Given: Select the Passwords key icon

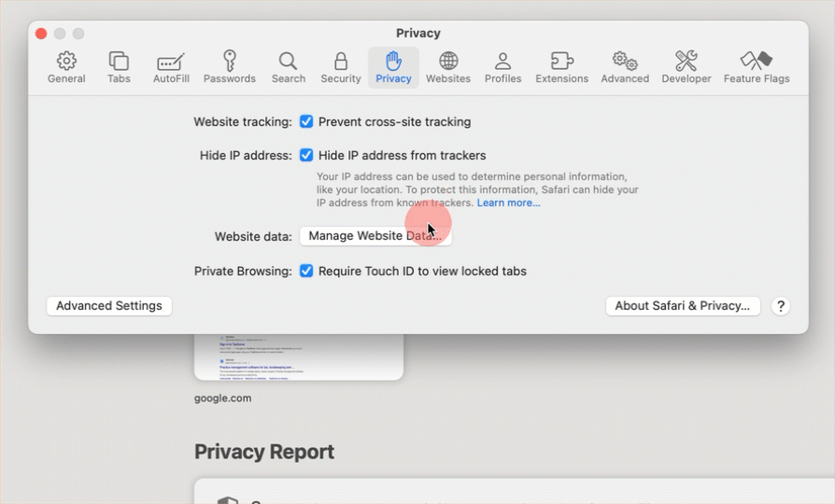Looking at the screenshot, I should [229, 67].
